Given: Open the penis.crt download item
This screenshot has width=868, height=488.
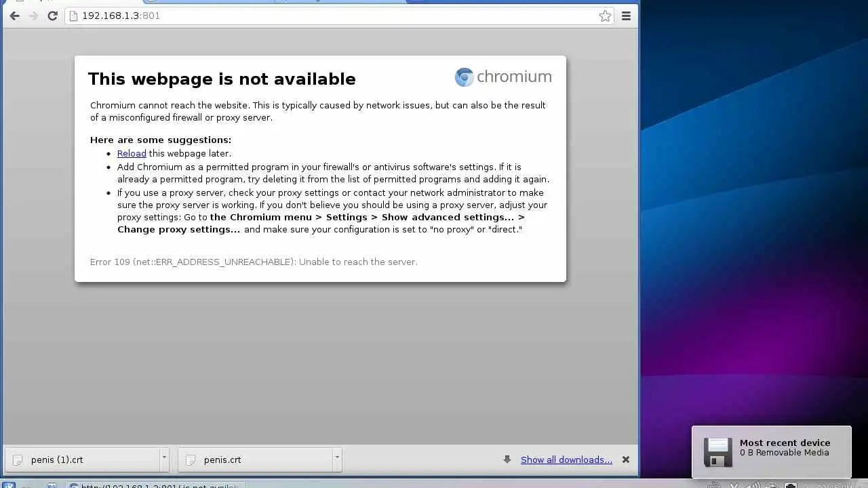Looking at the screenshot, I should [255, 460].
